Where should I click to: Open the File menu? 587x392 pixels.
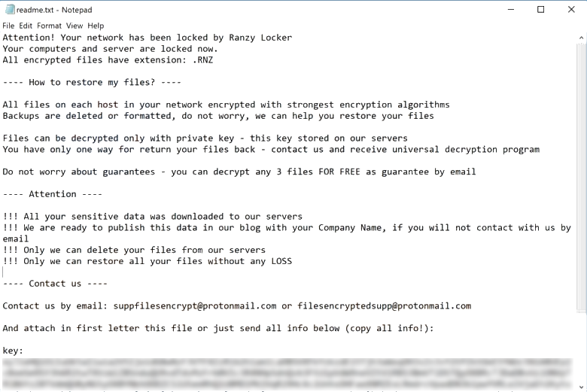[8, 26]
